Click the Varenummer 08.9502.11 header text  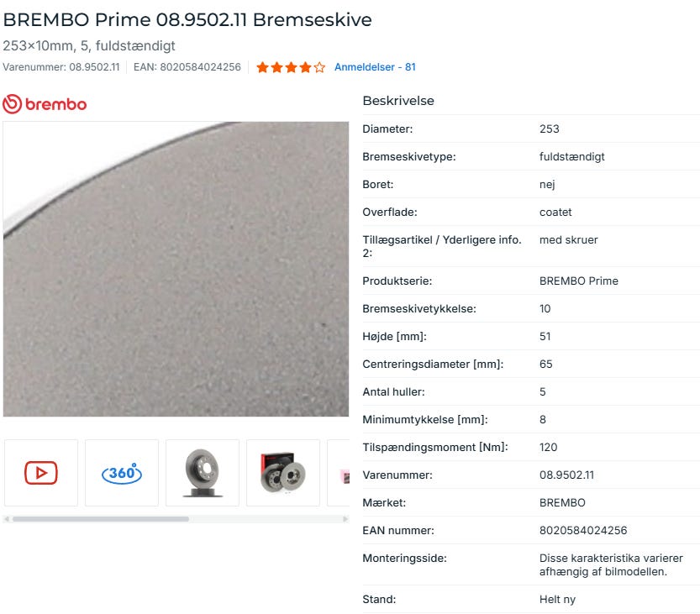[61, 67]
